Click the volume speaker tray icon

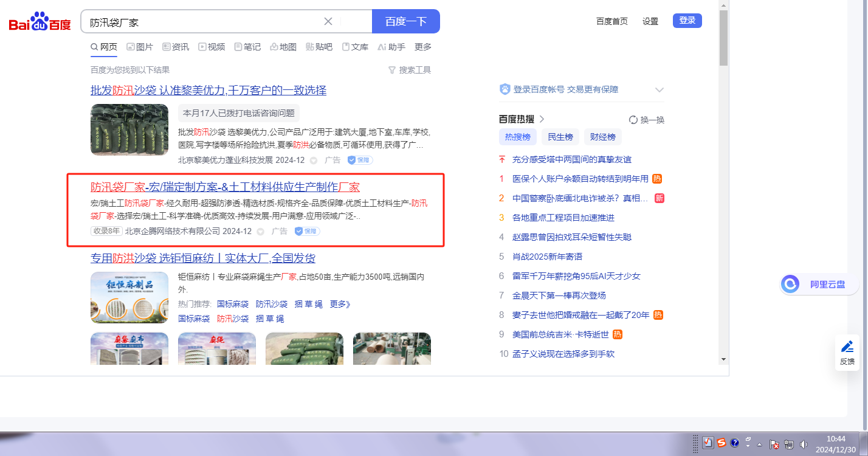point(804,444)
